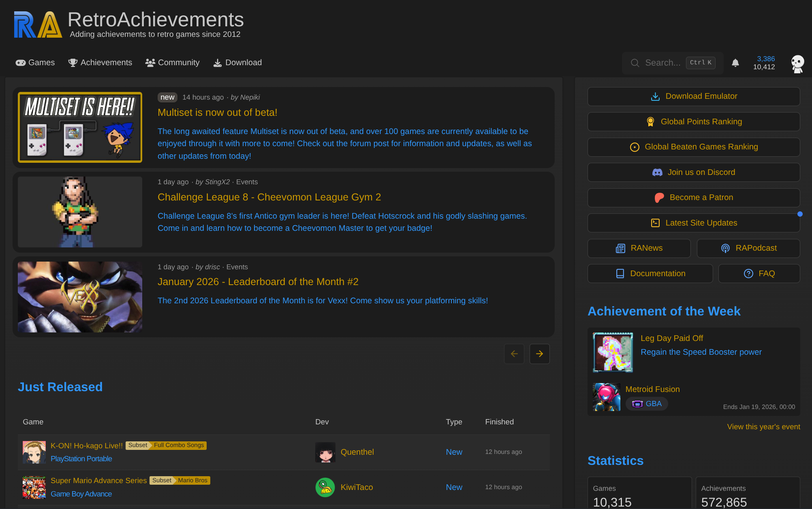This screenshot has width=812, height=509.
Task: Click the Just Released heading
Action: point(60,387)
